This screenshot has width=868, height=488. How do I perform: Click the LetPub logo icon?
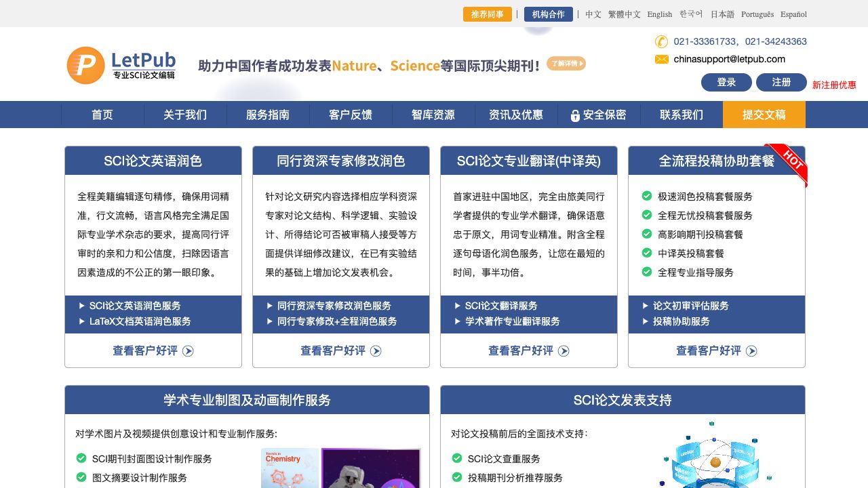[86, 66]
